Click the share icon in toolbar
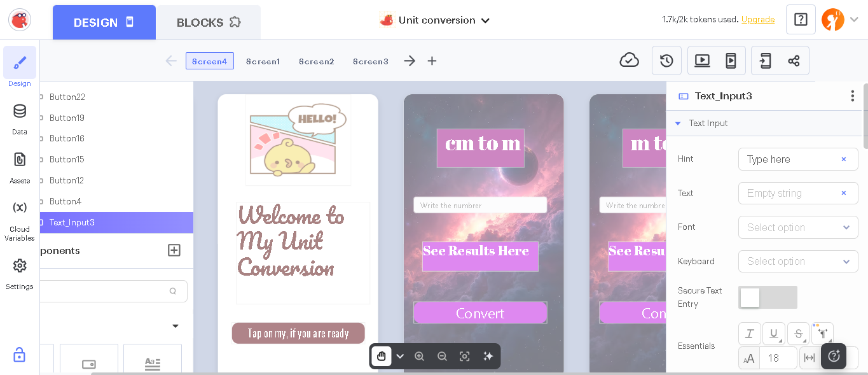This screenshot has width=868, height=375. [794, 60]
